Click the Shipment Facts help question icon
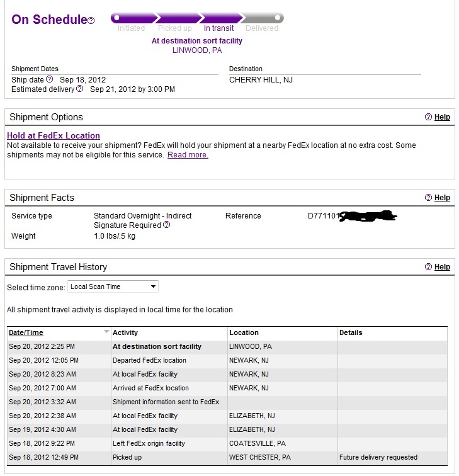 point(428,198)
